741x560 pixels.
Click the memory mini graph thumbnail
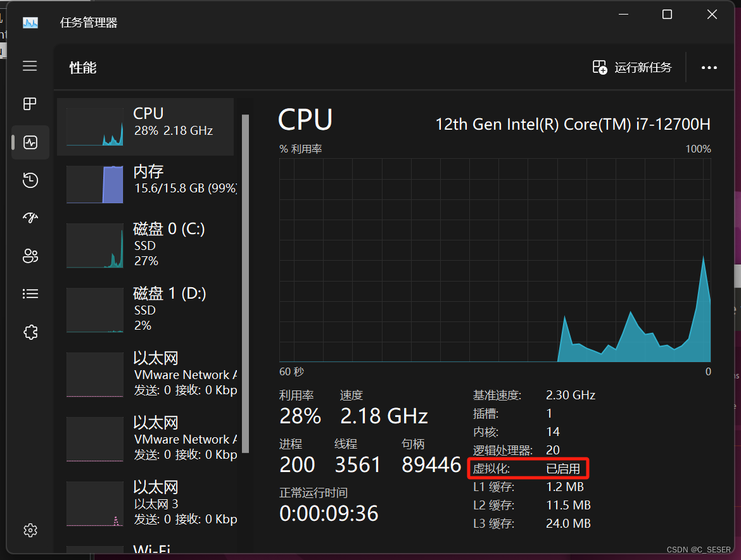95,184
